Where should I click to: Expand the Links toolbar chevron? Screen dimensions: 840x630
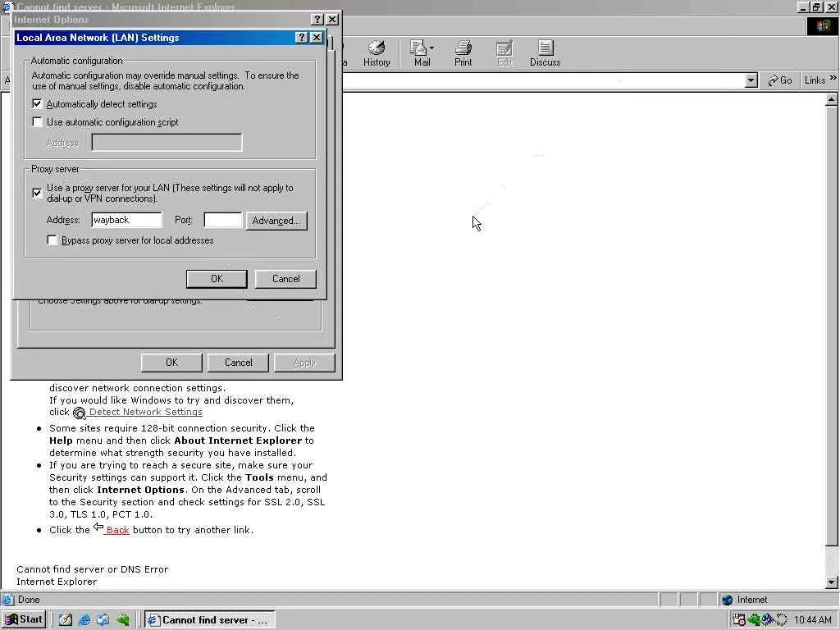pos(833,79)
